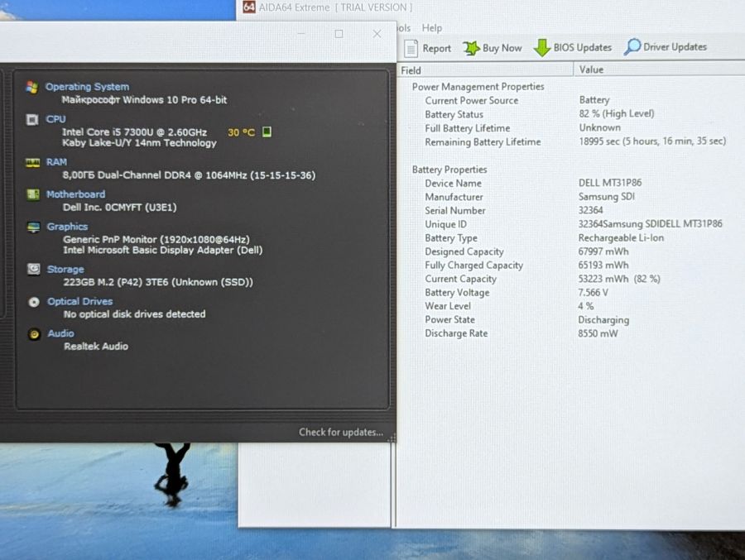Click the green CPU temperature indicator icon

[x=267, y=132]
